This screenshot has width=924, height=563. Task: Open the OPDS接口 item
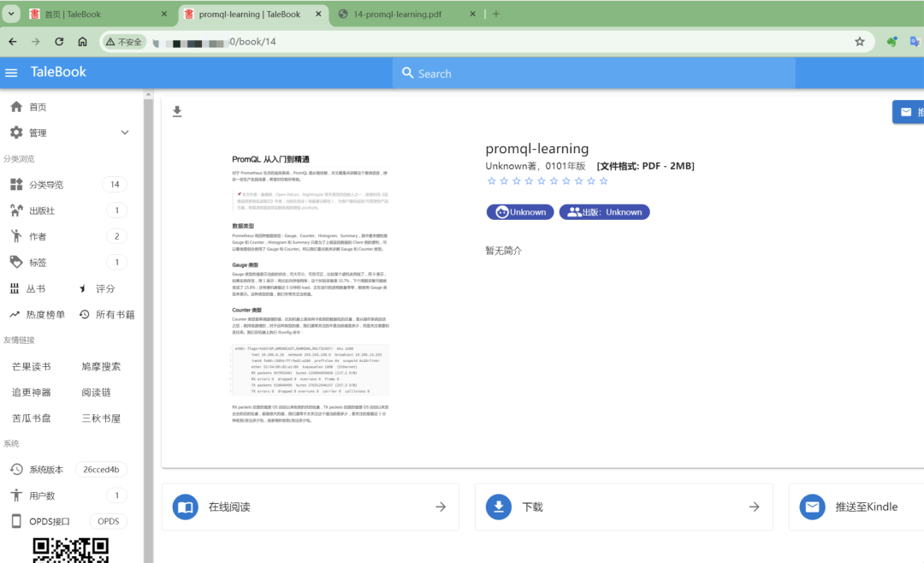[x=71, y=521]
